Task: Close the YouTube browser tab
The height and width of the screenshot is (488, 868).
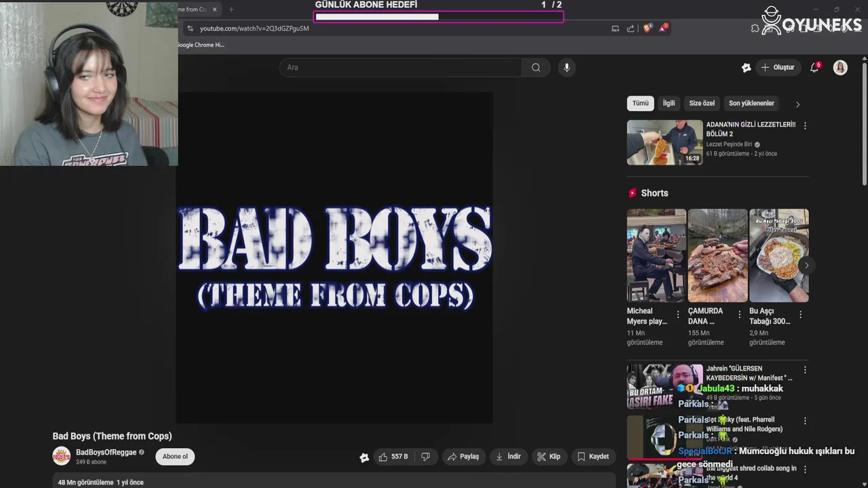Action: click(x=215, y=9)
